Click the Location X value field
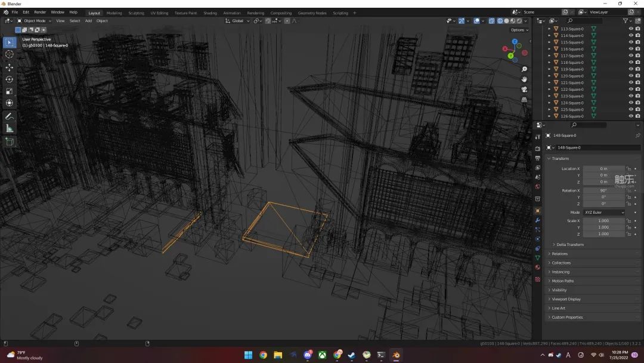 603,169
